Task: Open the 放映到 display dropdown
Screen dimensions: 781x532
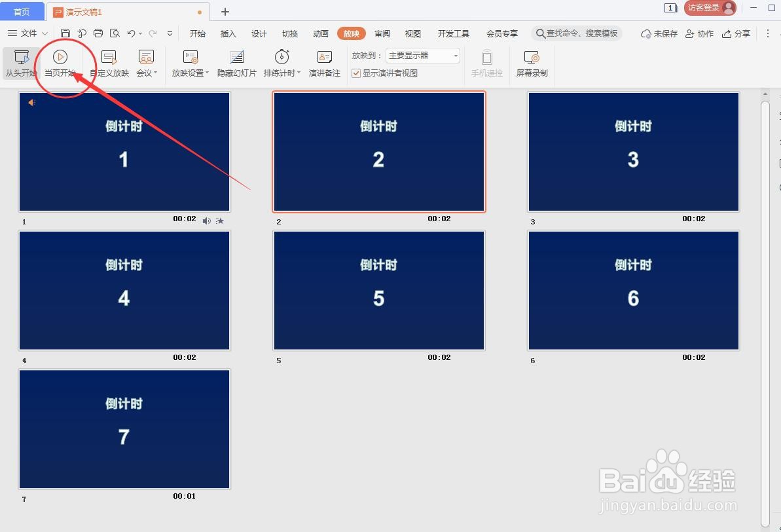Action: point(423,55)
